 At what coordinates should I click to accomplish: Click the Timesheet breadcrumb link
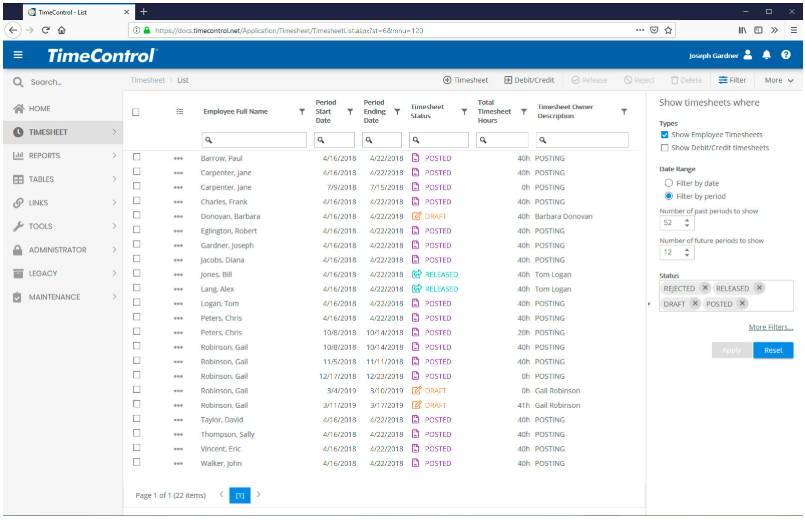tap(148, 80)
